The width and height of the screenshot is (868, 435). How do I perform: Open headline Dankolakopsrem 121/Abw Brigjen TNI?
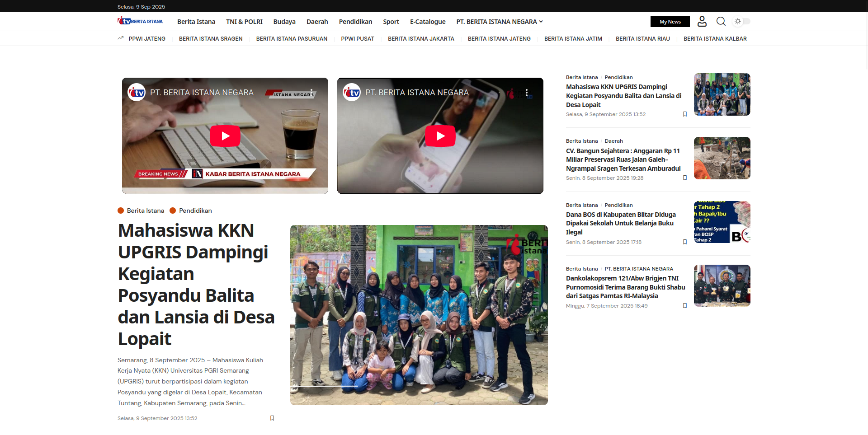626,287
